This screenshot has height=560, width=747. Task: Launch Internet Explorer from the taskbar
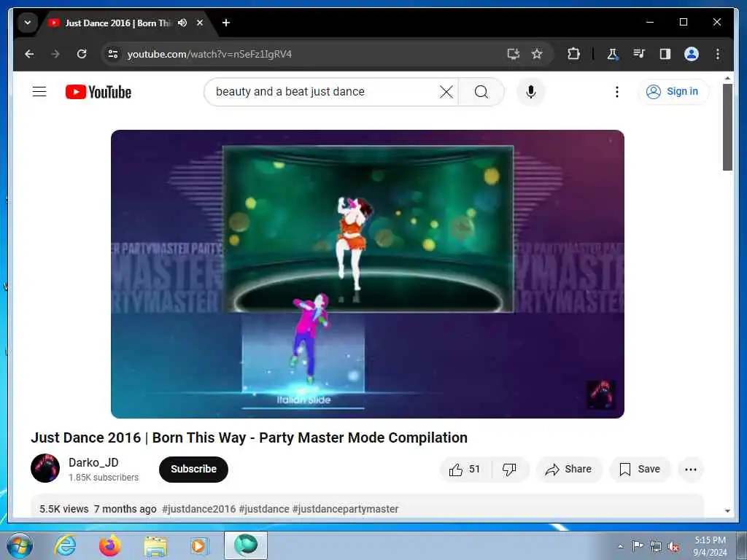65,545
